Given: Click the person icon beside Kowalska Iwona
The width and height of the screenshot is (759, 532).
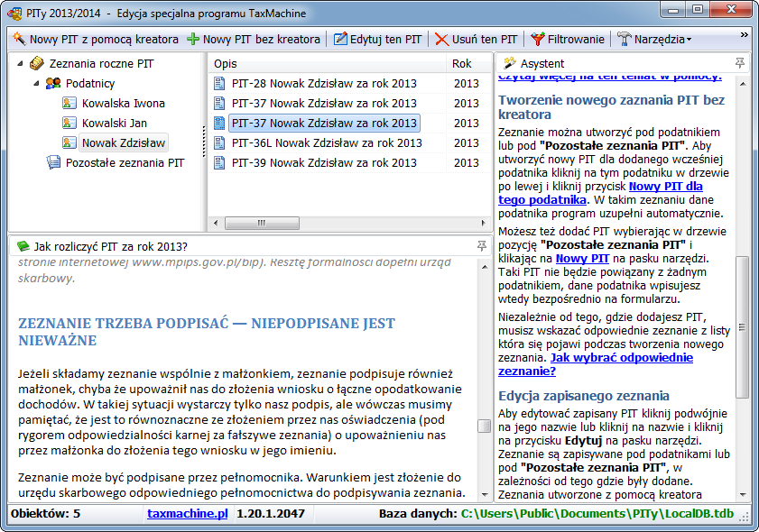Looking at the screenshot, I should (69, 103).
